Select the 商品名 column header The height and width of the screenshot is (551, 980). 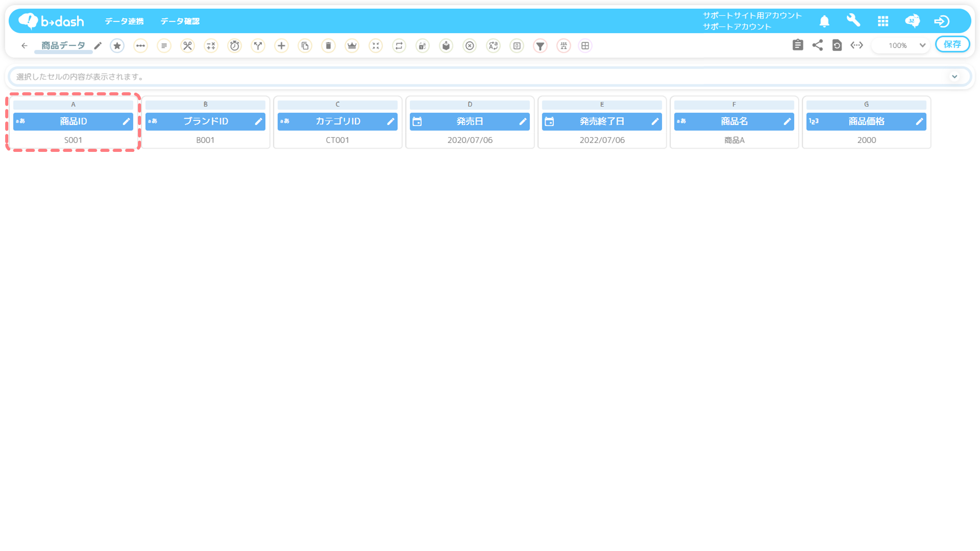734,121
